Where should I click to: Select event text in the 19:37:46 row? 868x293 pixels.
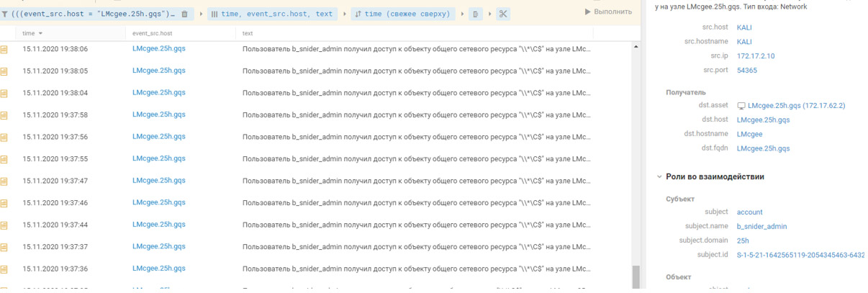pyautogui.click(x=418, y=203)
